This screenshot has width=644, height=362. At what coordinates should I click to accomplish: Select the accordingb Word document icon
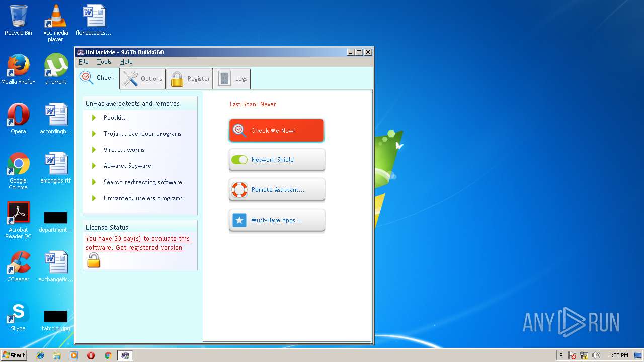coord(55,119)
